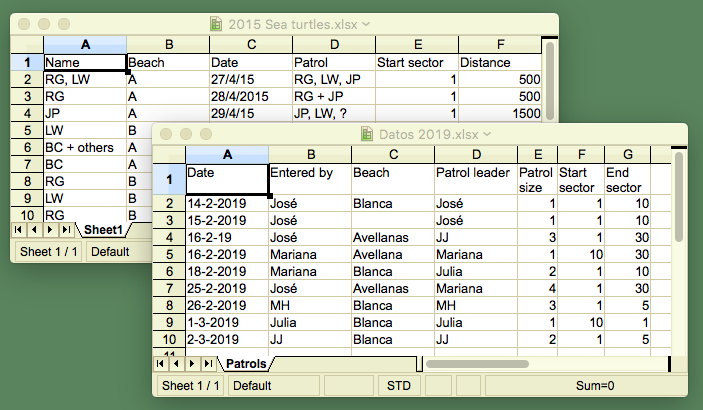The image size is (703, 410).
Task: Jump to last sheet in Sea turtles window
Action: pyautogui.click(x=68, y=229)
